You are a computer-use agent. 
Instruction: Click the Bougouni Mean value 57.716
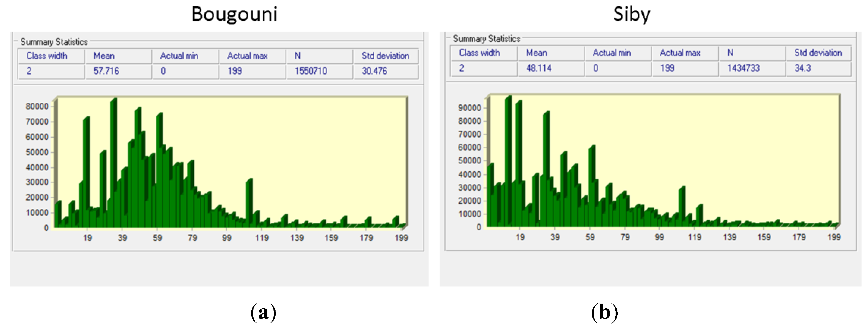pos(106,71)
